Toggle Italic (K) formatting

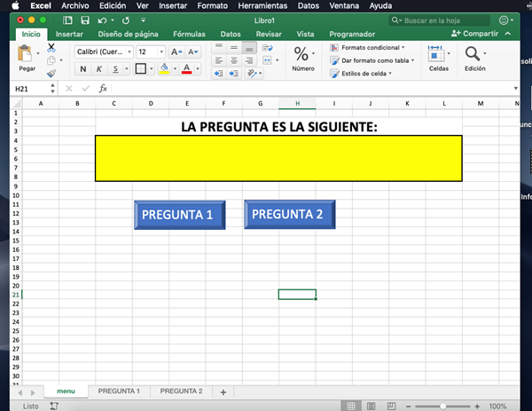click(x=99, y=69)
